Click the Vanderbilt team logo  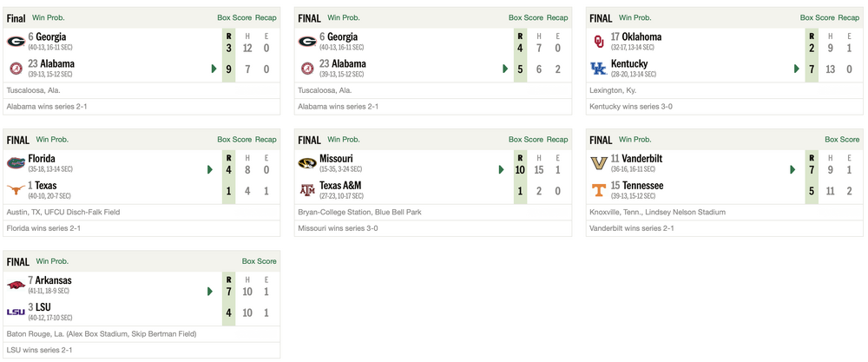(599, 162)
